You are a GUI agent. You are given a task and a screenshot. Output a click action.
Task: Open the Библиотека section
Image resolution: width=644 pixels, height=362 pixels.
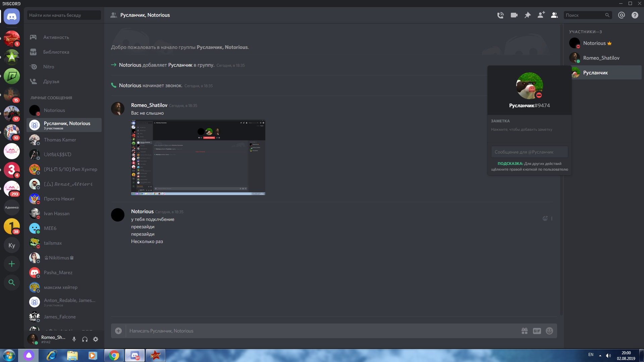pos(56,52)
